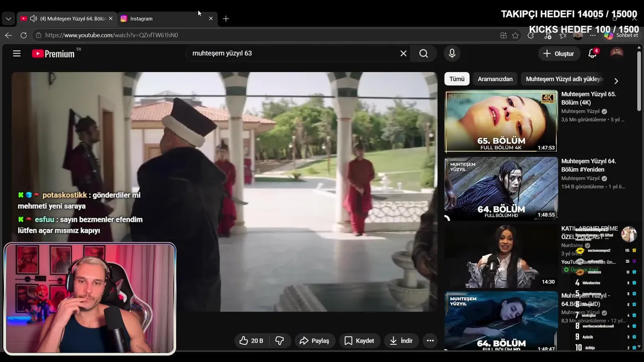Save video with Kaydet button
644x362 pixels.
tap(359, 340)
